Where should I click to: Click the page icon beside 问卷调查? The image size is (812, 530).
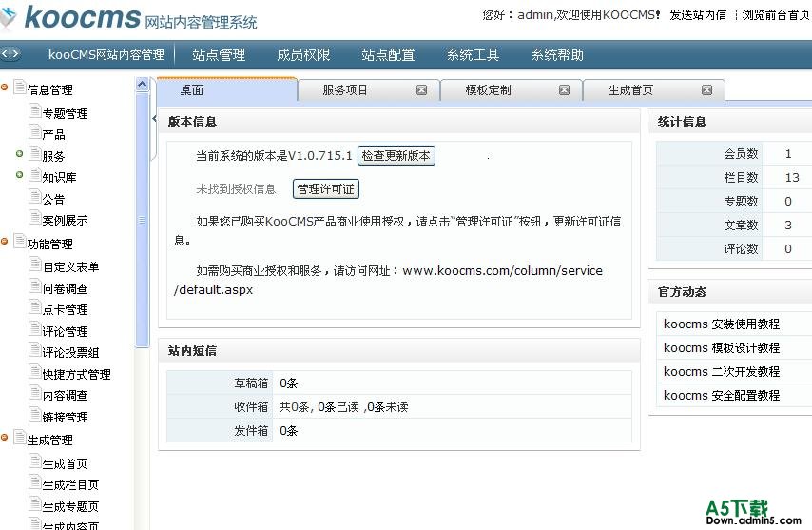34,286
